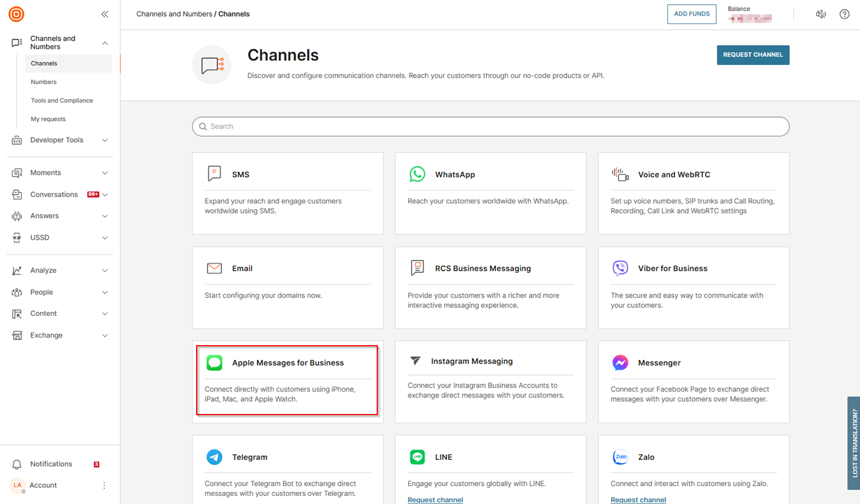Click the Viber for Business icon

tap(620, 268)
